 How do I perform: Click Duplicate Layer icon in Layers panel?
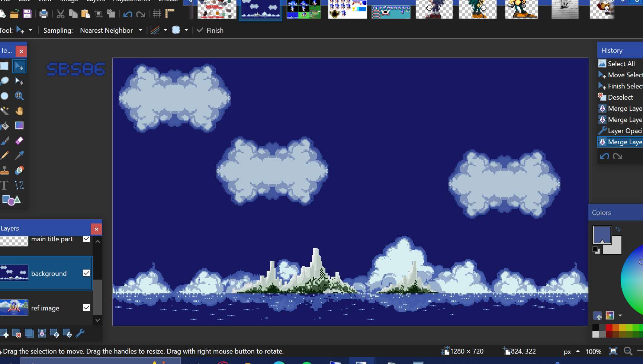tap(29, 334)
